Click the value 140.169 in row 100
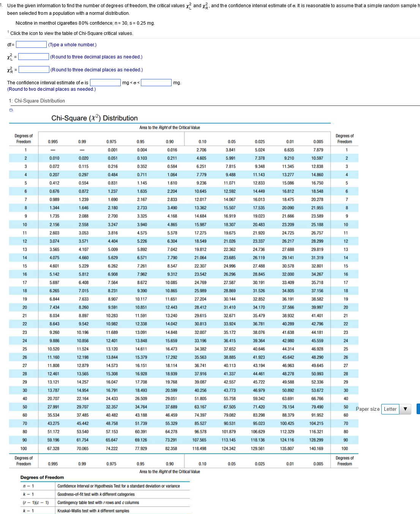 [316, 448]
